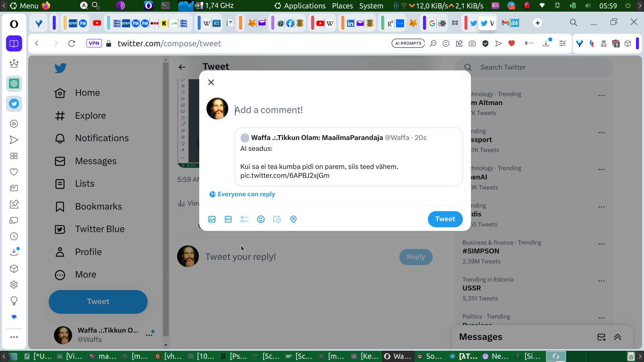This screenshot has height=362, width=644.
Task: Take a snapshot with camera icon
Action: point(472,43)
